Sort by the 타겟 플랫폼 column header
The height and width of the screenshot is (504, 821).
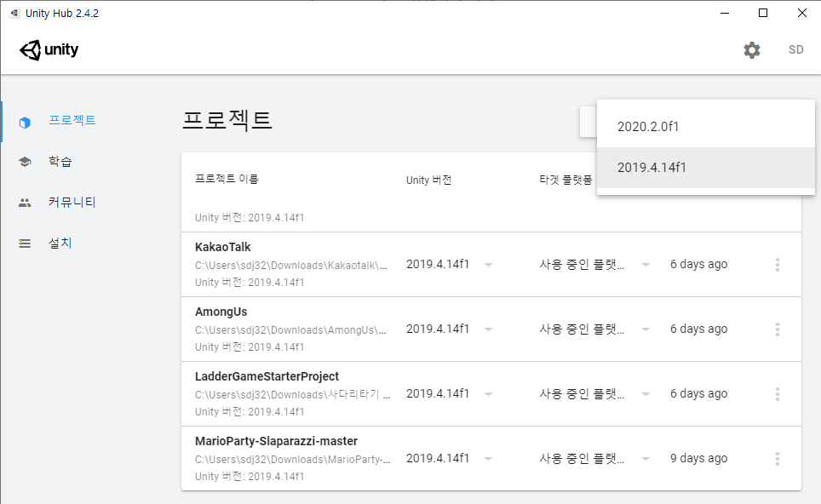pos(566,180)
